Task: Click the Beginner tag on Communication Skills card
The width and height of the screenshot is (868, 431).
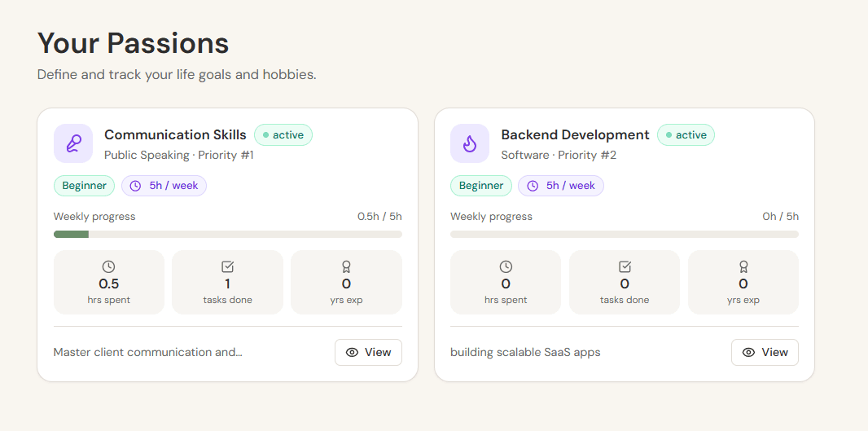Action: (84, 186)
